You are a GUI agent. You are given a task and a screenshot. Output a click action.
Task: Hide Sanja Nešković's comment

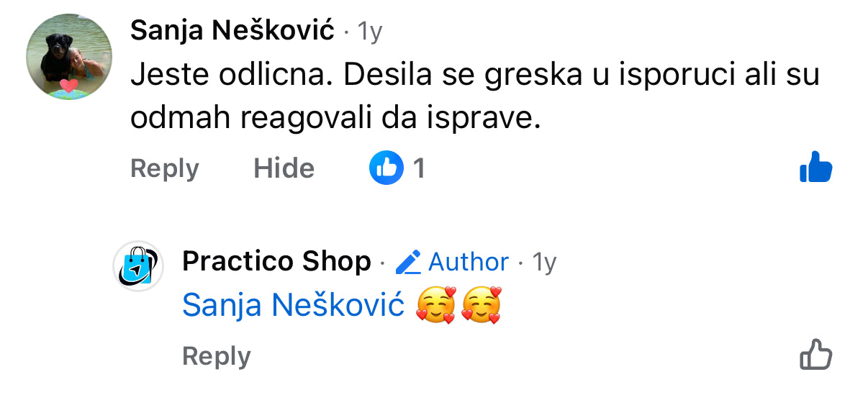284,168
